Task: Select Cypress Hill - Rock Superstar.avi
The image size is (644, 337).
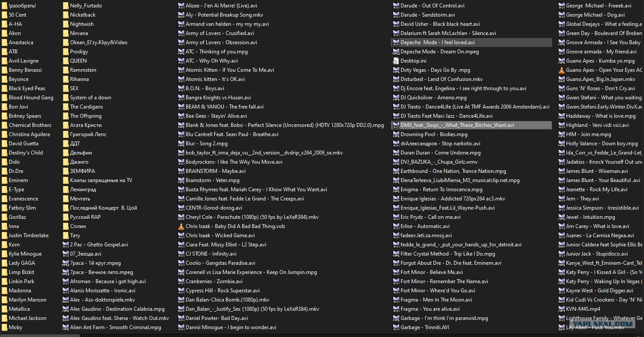Action: point(222,291)
